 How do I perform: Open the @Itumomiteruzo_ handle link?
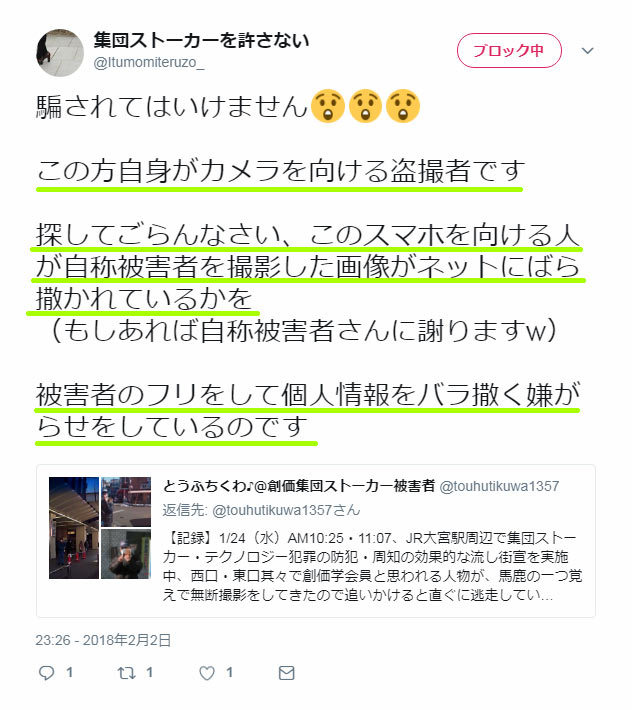point(149,62)
